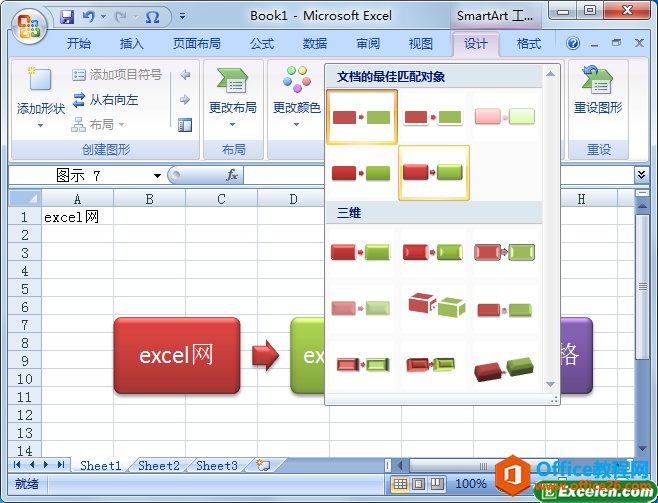Promote the shape with the left arrow icon
Image resolution: width=658 pixels, height=503 pixels.
point(185,75)
